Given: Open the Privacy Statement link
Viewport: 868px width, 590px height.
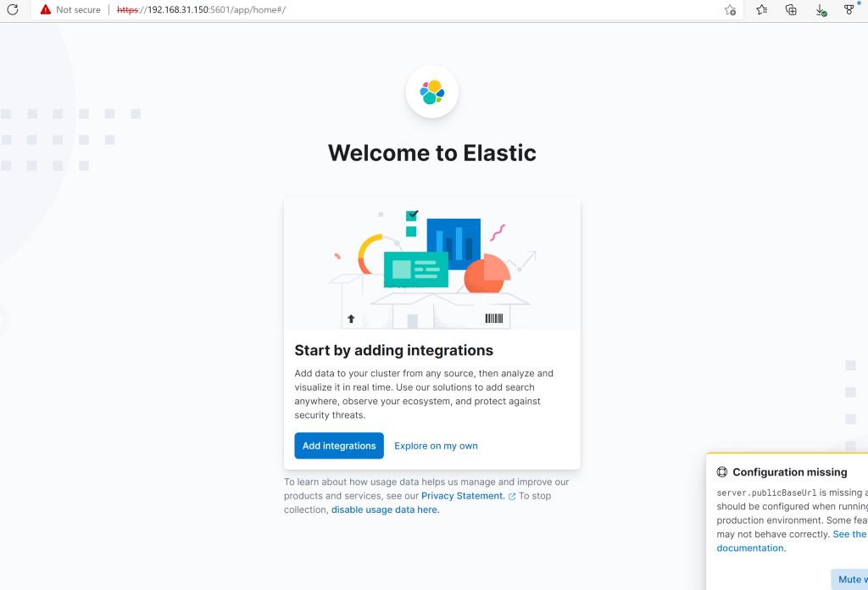Looking at the screenshot, I should point(463,496).
